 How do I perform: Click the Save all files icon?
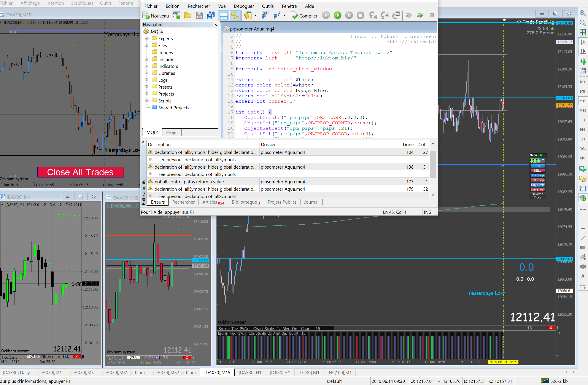click(x=210, y=16)
